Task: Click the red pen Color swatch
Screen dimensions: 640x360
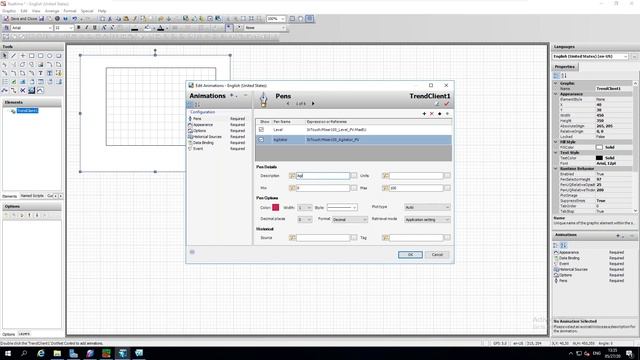Action: [276, 207]
